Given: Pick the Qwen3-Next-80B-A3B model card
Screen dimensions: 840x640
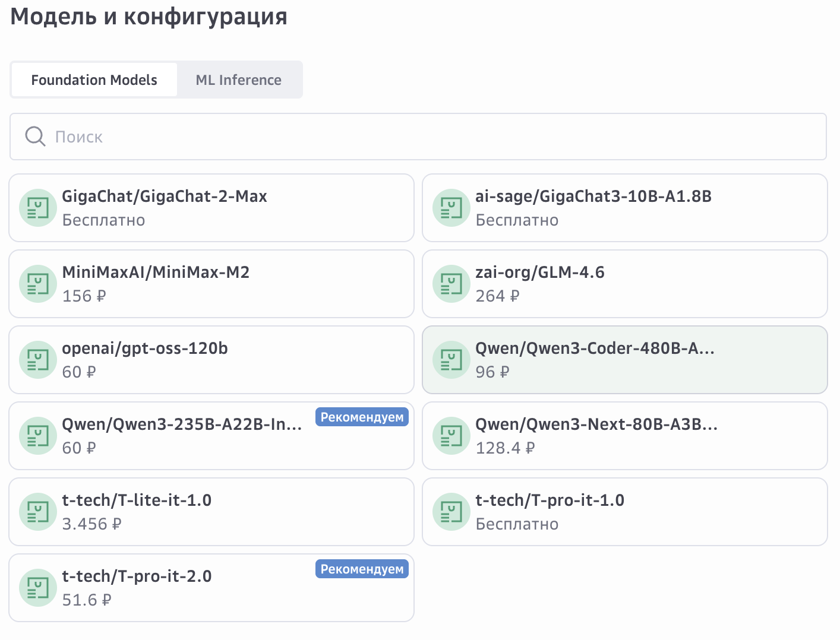Looking at the screenshot, I should (624, 436).
